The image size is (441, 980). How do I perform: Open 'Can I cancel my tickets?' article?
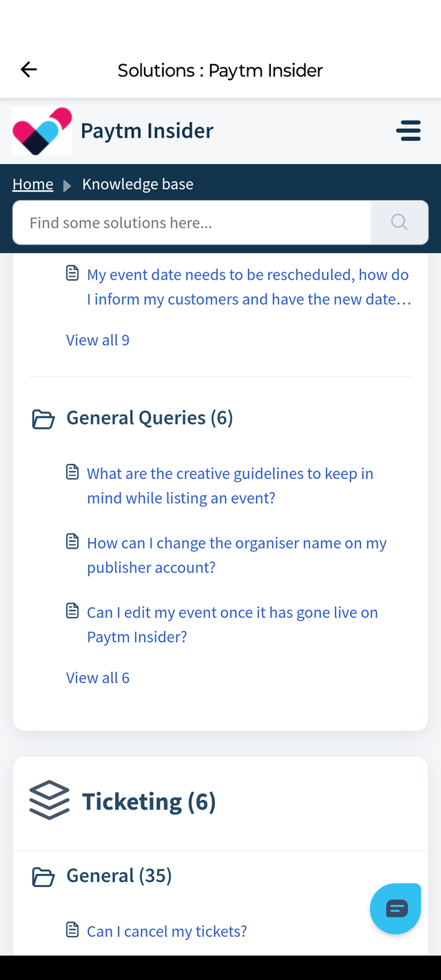[x=167, y=931]
